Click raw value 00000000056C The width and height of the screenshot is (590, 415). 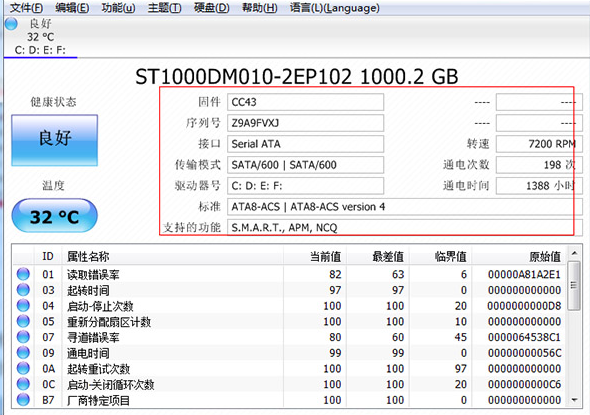pos(524,353)
